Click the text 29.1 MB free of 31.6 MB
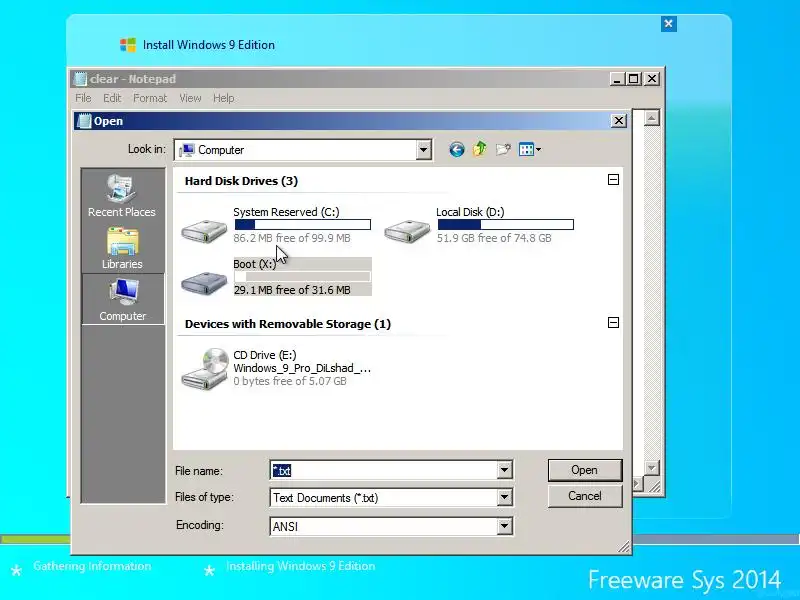The image size is (800, 600). (x=292, y=290)
